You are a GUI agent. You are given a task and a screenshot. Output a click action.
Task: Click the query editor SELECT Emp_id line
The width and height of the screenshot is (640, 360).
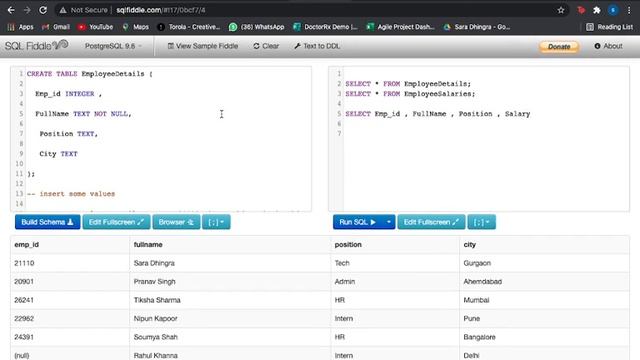(x=438, y=114)
